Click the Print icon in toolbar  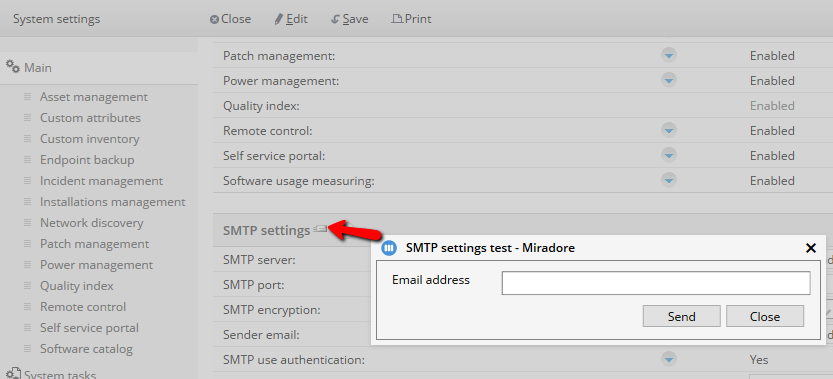click(397, 19)
